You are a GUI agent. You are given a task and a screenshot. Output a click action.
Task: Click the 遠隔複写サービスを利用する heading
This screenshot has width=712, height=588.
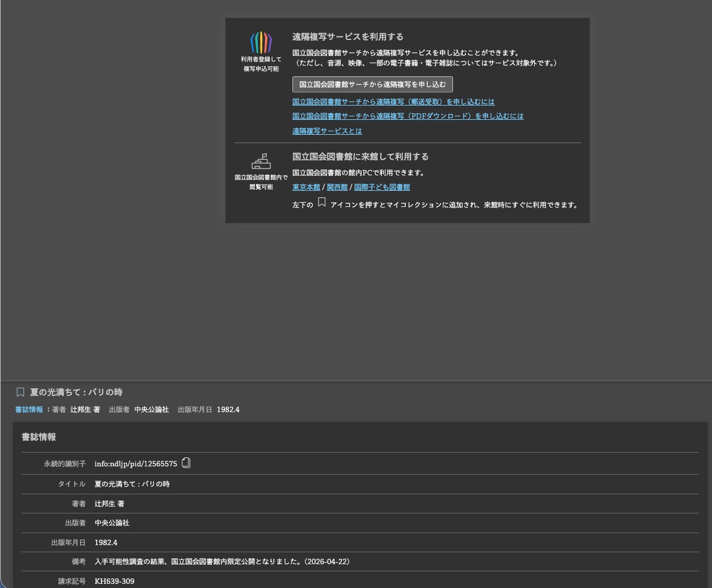348,37
